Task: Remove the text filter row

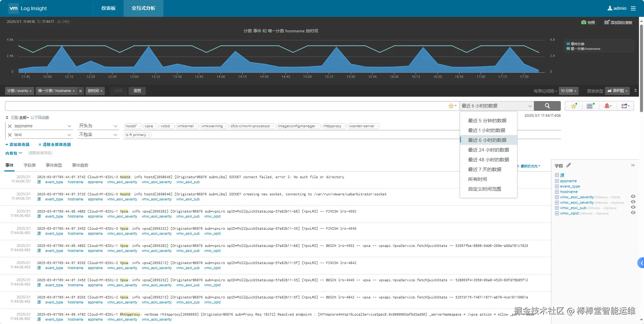Action: (10, 135)
